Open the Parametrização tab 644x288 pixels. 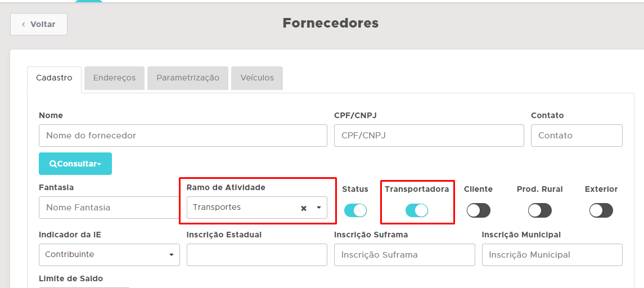coord(188,78)
